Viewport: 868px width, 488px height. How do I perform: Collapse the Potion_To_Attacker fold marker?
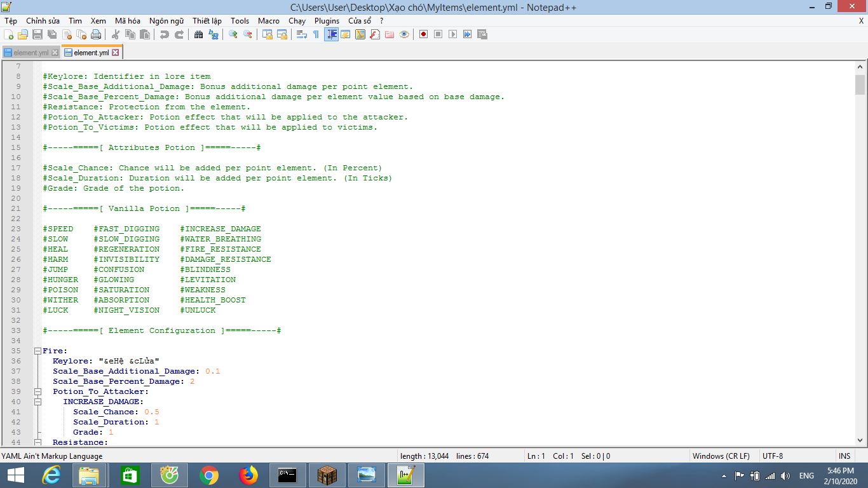(37, 391)
